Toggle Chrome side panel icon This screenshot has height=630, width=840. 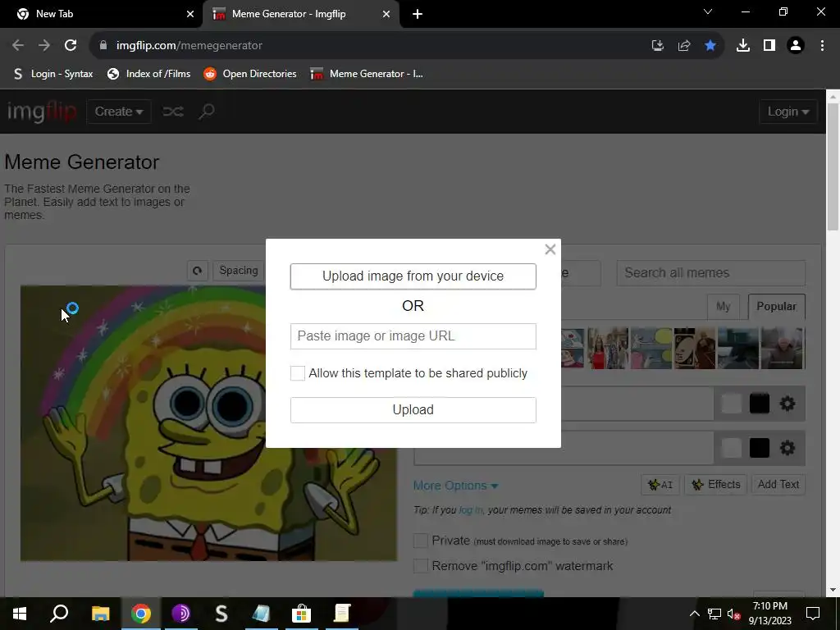click(x=769, y=46)
